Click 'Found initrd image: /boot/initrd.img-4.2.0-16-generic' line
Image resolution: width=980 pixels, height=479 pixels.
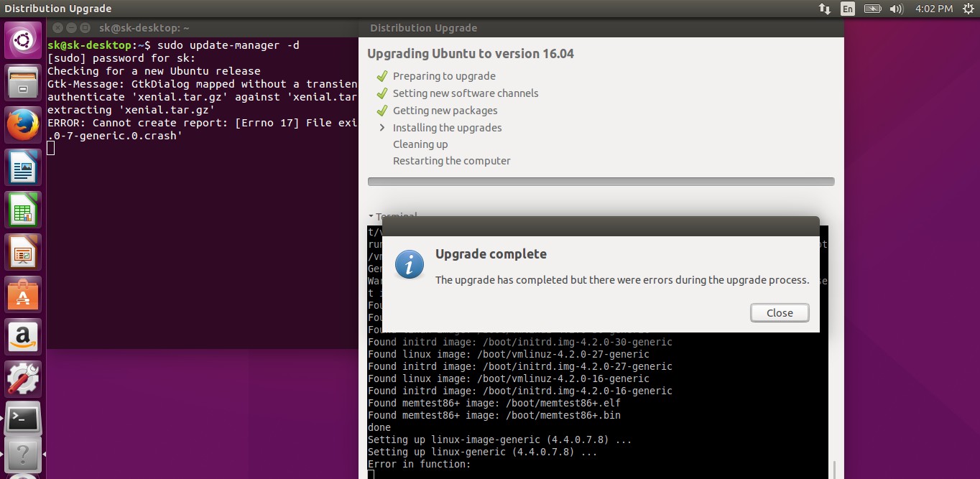click(x=520, y=391)
